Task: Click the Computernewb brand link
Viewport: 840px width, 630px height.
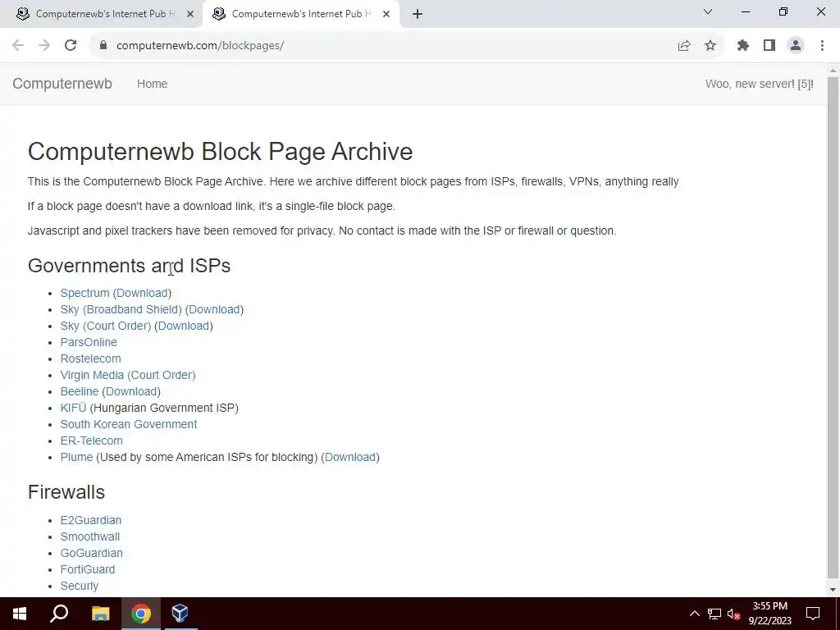Action: [62, 84]
